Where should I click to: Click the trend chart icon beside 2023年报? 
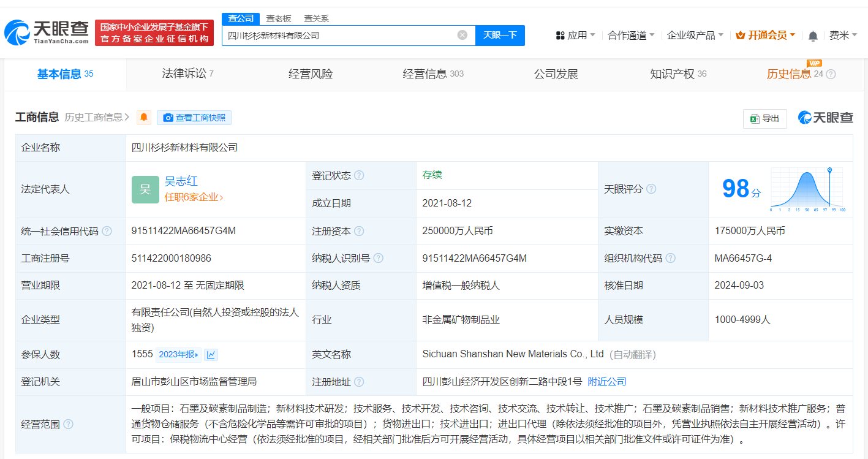pos(211,355)
